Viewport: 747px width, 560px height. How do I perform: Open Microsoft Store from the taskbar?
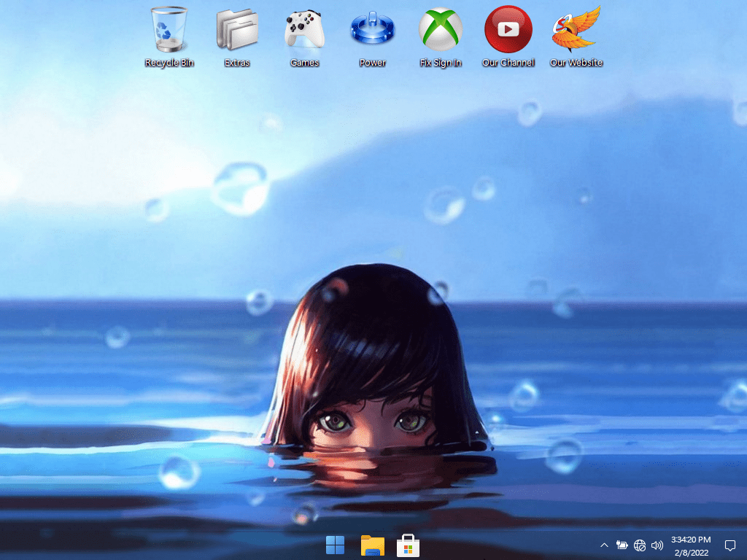(x=409, y=545)
